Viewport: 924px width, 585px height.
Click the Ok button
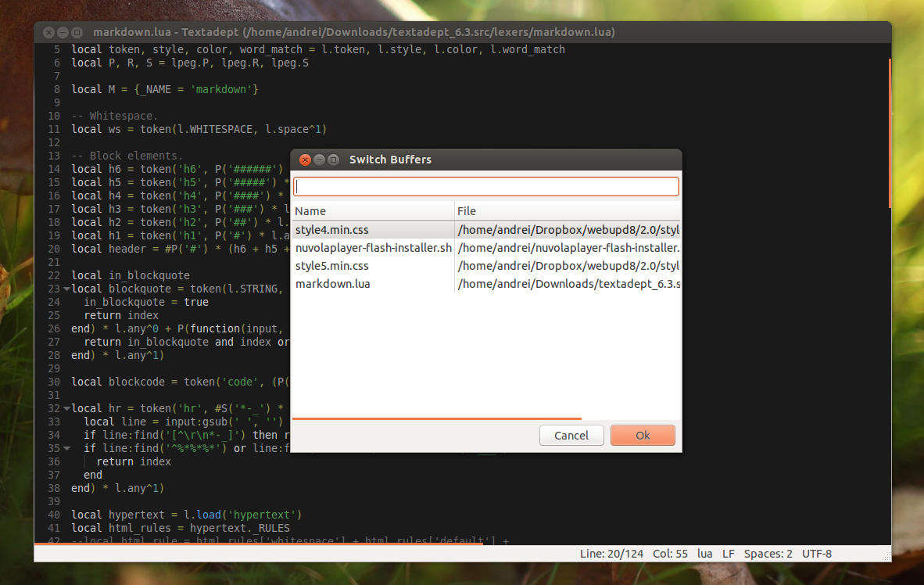coord(643,435)
